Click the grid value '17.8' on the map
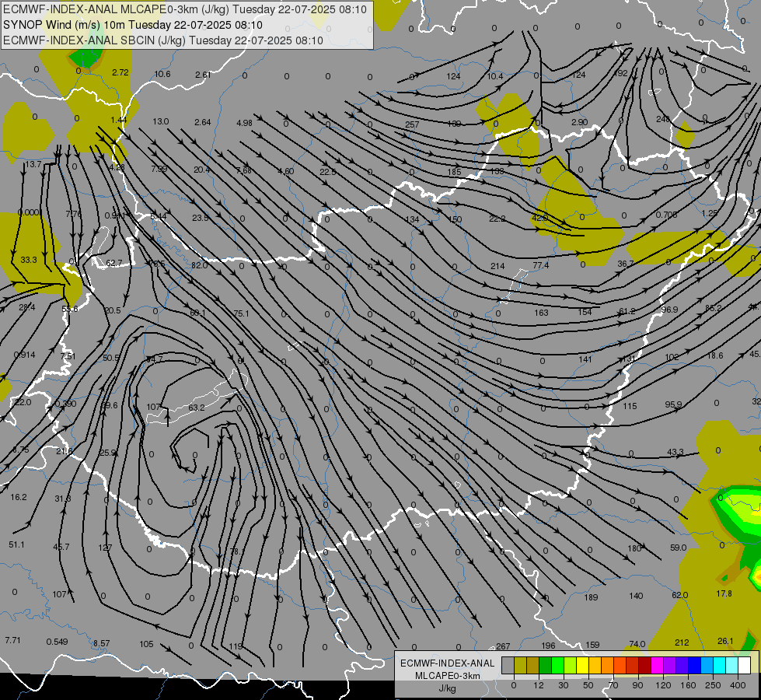Image resolution: width=761 pixels, height=700 pixels. 724,593
